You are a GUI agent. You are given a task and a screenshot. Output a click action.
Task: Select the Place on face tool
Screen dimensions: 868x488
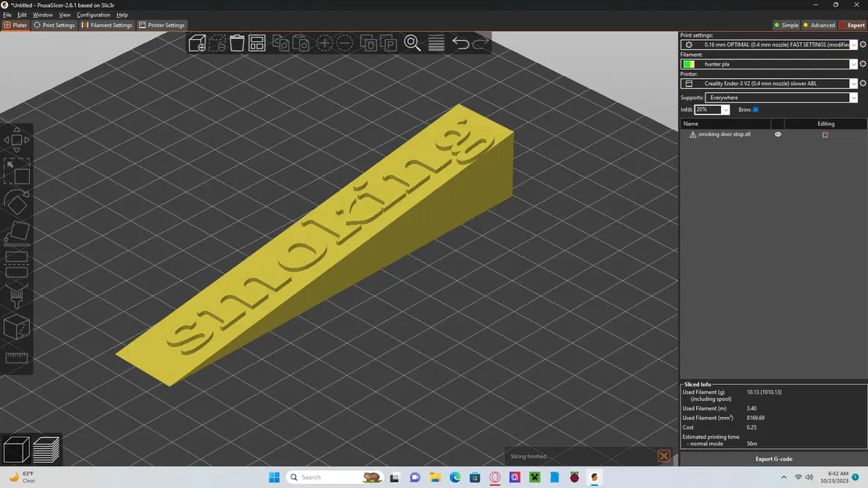tap(16, 233)
